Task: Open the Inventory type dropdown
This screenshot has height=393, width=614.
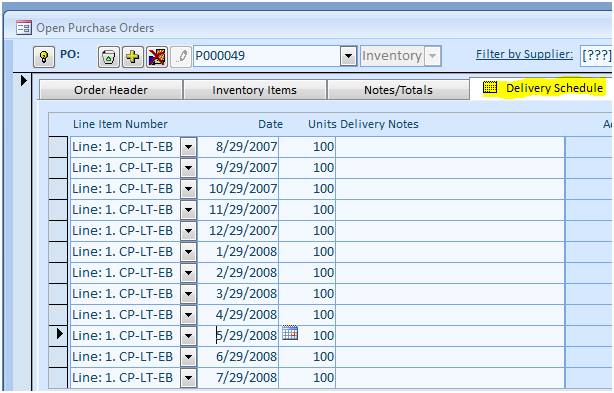Action: [432, 56]
